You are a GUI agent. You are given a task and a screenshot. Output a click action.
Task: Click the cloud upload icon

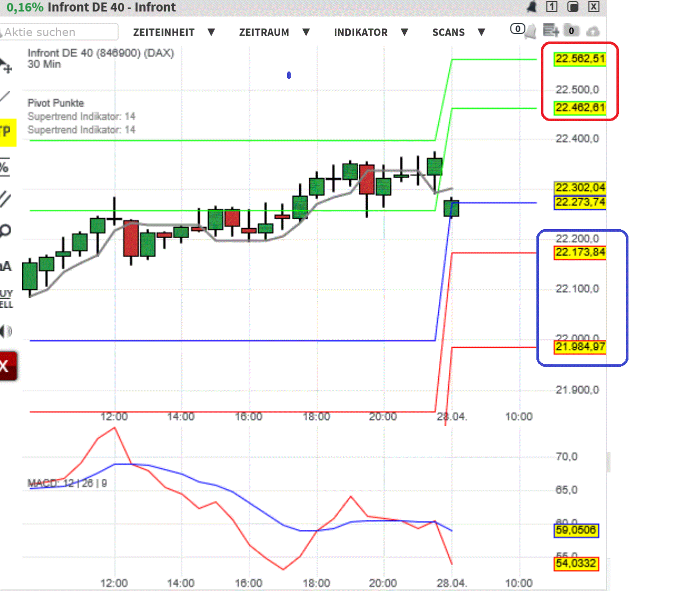coord(593,32)
